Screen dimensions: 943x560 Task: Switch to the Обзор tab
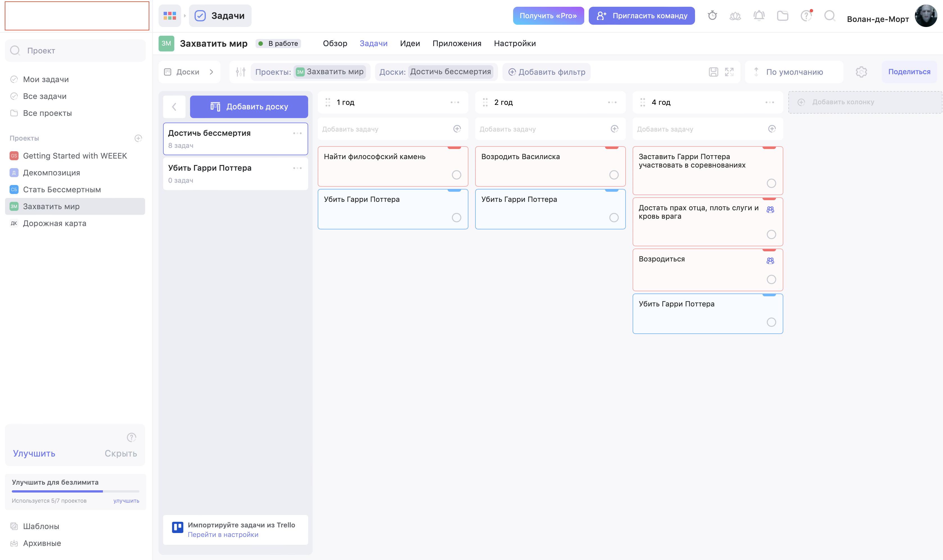click(x=335, y=43)
